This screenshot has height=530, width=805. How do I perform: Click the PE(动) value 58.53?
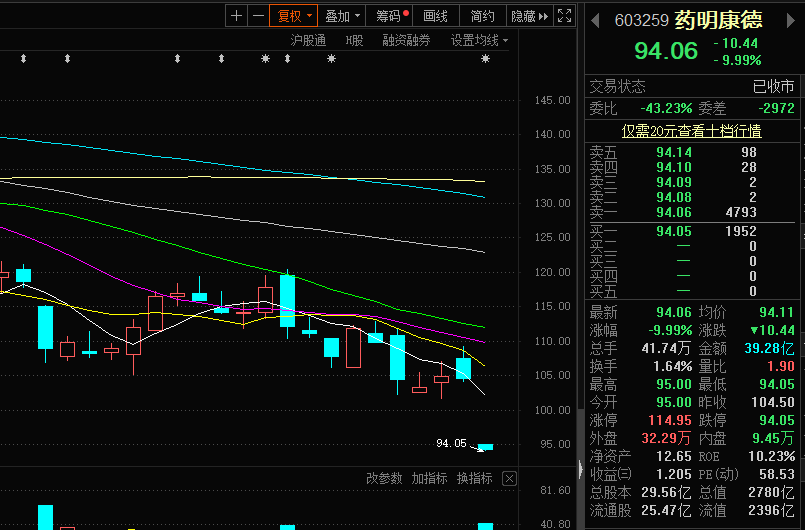point(777,474)
